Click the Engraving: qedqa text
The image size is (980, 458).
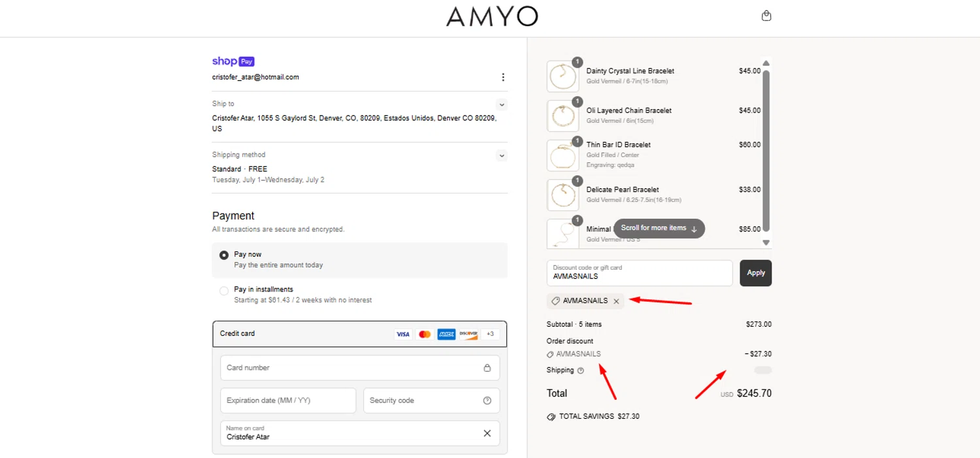point(610,165)
